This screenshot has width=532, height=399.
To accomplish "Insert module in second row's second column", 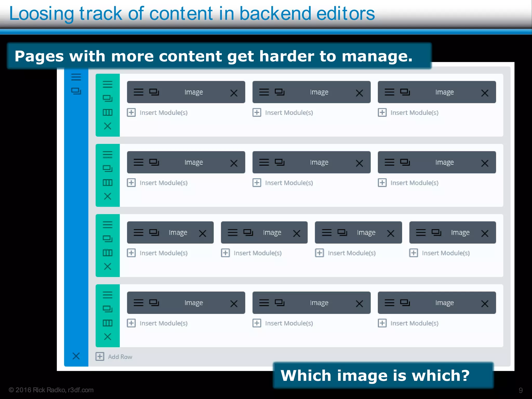I will (283, 183).
